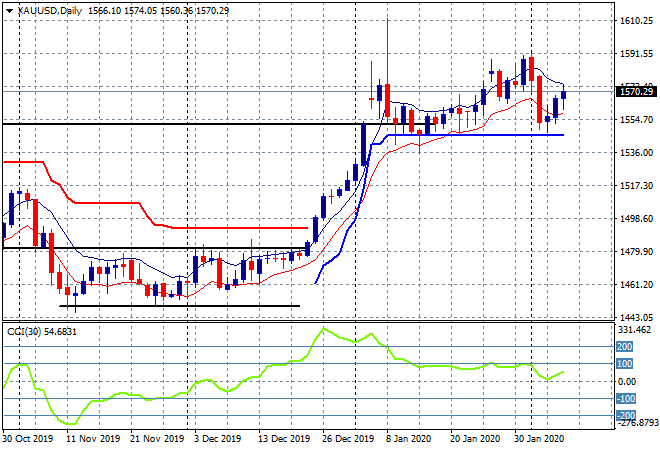660x450 pixels.
Task: Click the 11 Nov 2019 date label
Action: click(x=93, y=439)
